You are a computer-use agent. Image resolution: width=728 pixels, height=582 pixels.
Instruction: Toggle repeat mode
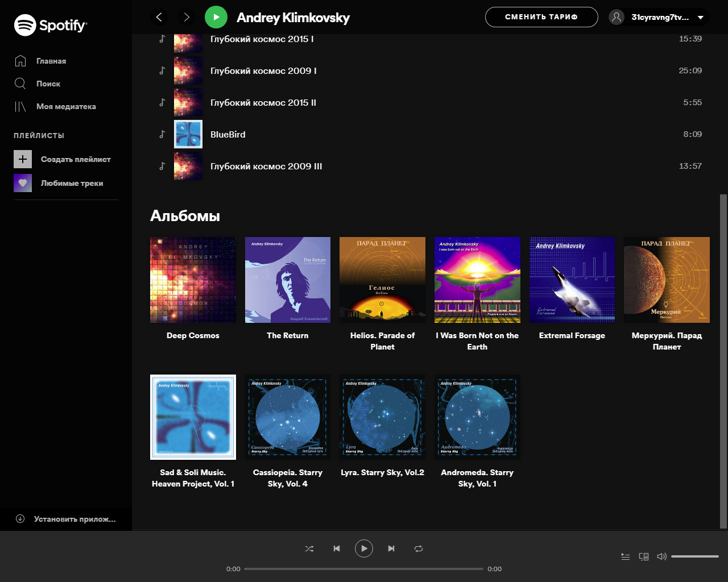[x=419, y=548]
